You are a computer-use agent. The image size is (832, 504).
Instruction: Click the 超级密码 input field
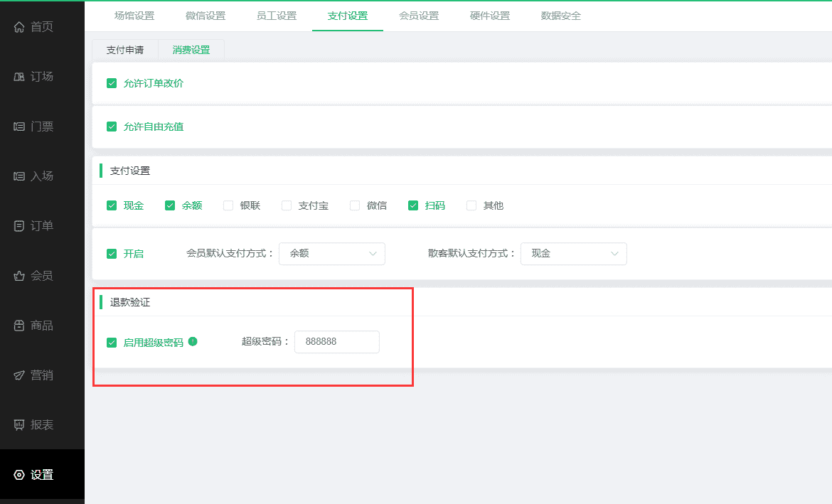pos(336,342)
